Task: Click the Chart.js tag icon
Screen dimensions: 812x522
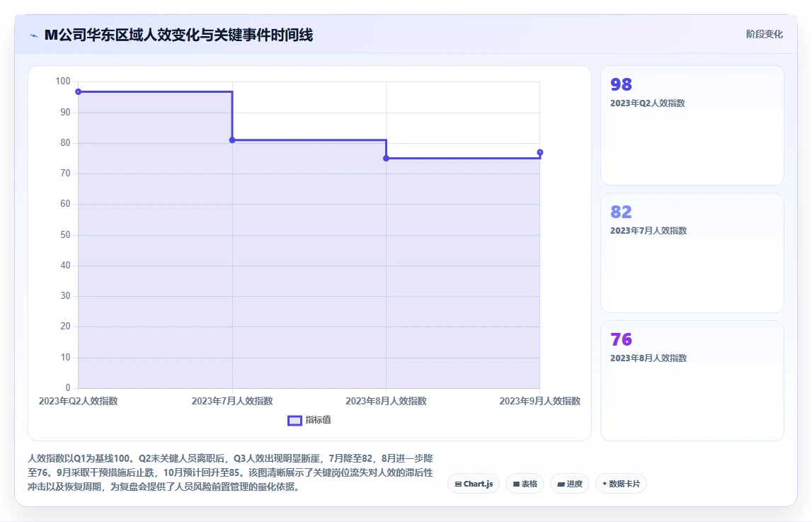Action: pyautogui.click(x=458, y=484)
